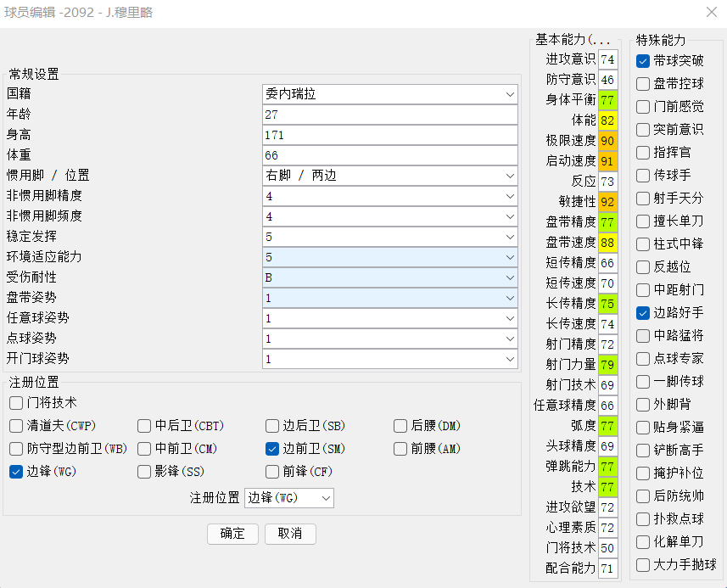
Task: Open the 盘带姿势 dropdown
Action: [390, 298]
